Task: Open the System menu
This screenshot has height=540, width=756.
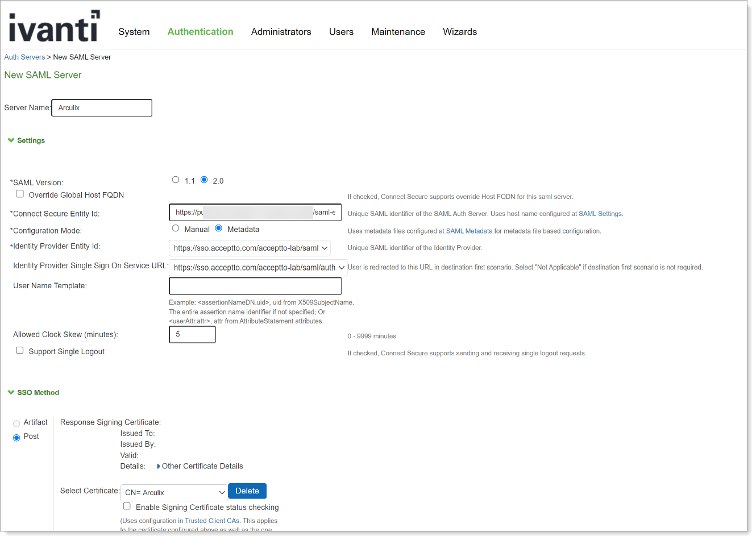Action: (134, 32)
